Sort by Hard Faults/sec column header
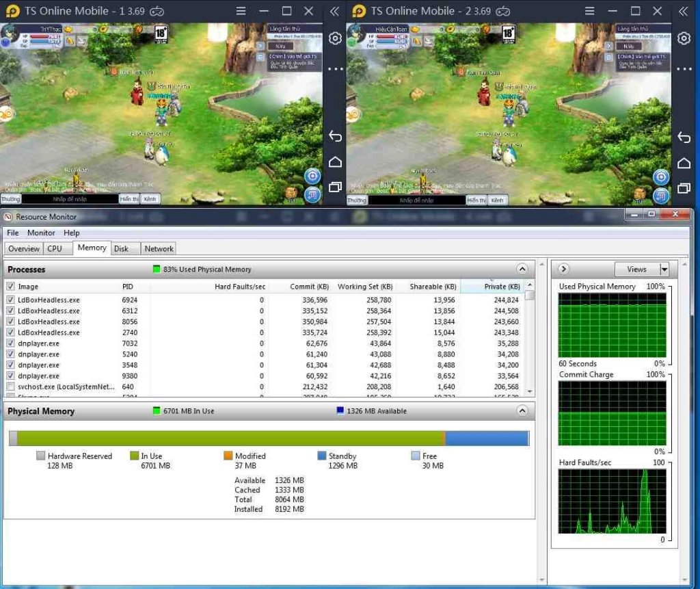The width and height of the screenshot is (700, 589). (209, 287)
